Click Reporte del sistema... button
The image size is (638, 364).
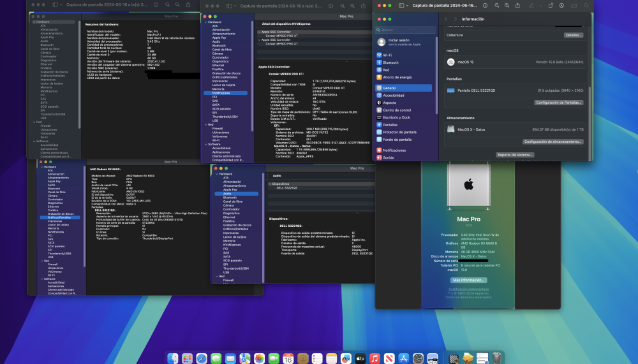coord(515,155)
